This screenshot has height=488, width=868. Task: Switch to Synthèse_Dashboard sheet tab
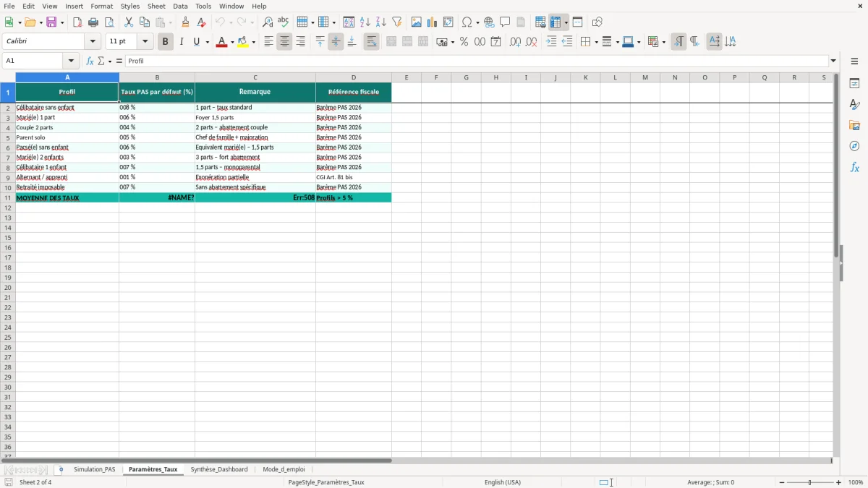click(219, 469)
